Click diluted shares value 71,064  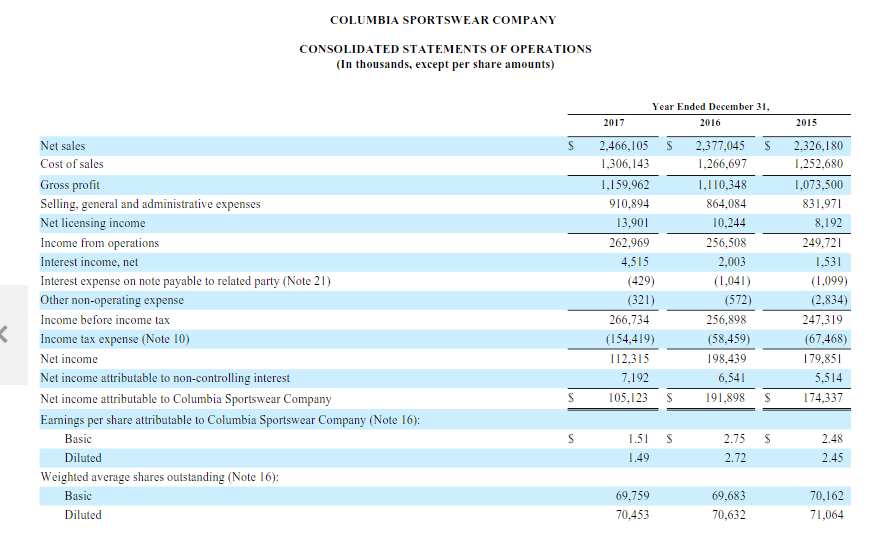click(x=826, y=515)
